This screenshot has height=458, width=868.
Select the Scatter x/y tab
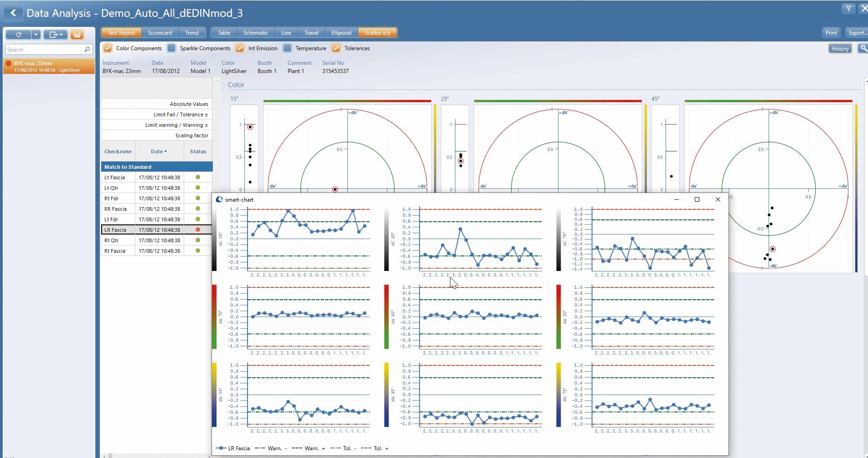pyautogui.click(x=377, y=33)
